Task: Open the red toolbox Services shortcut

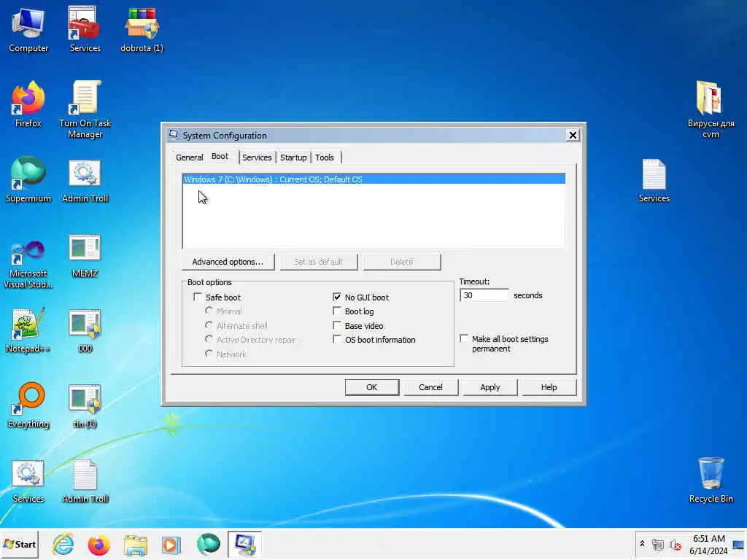Action: click(x=85, y=30)
